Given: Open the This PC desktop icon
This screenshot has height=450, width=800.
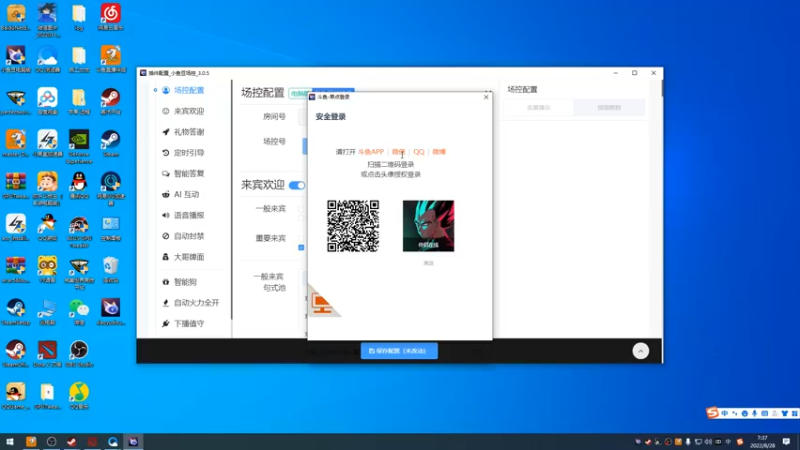Looking at the screenshot, I should tap(47, 311).
